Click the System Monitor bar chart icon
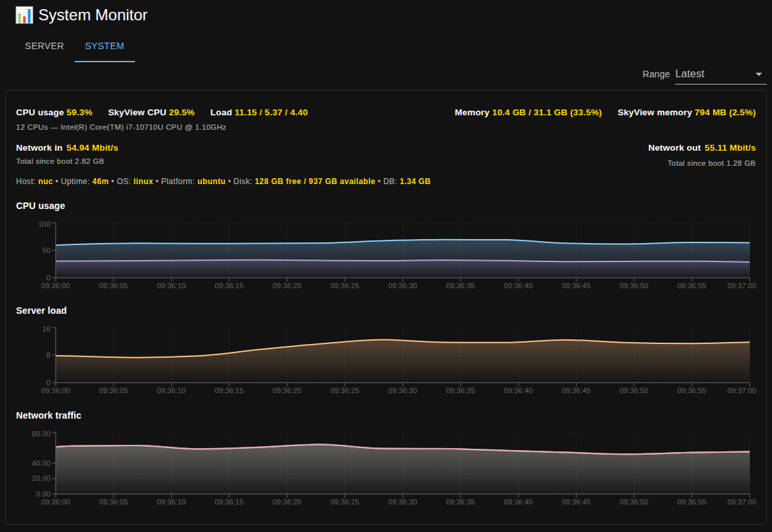This screenshot has height=532, width=772. [x=24, y=15]
